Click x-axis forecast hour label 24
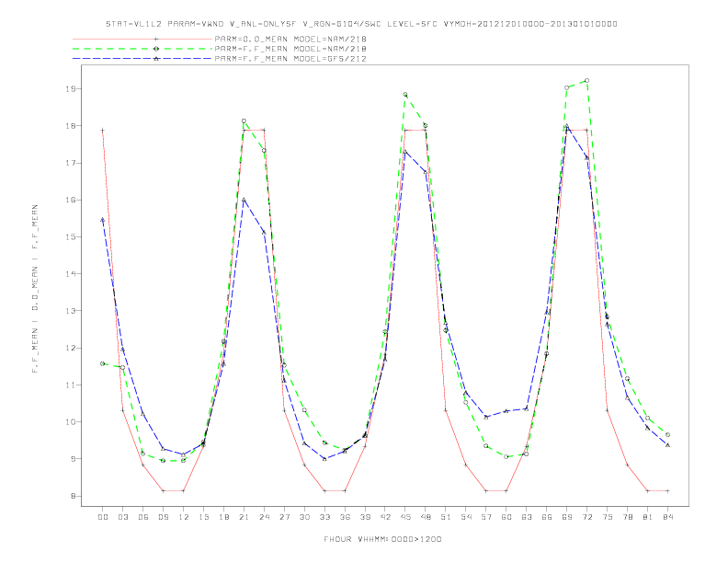The image size is (728, 563). point(264,517)
